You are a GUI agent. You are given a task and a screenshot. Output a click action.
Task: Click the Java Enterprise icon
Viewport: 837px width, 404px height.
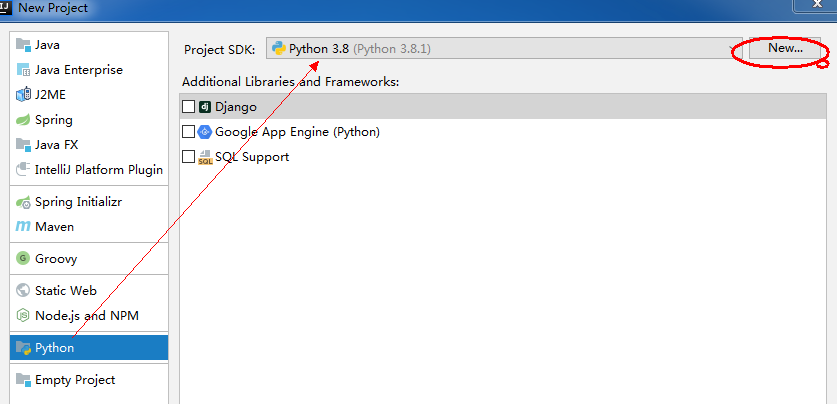pyautogui.click(x=23, y=70)
